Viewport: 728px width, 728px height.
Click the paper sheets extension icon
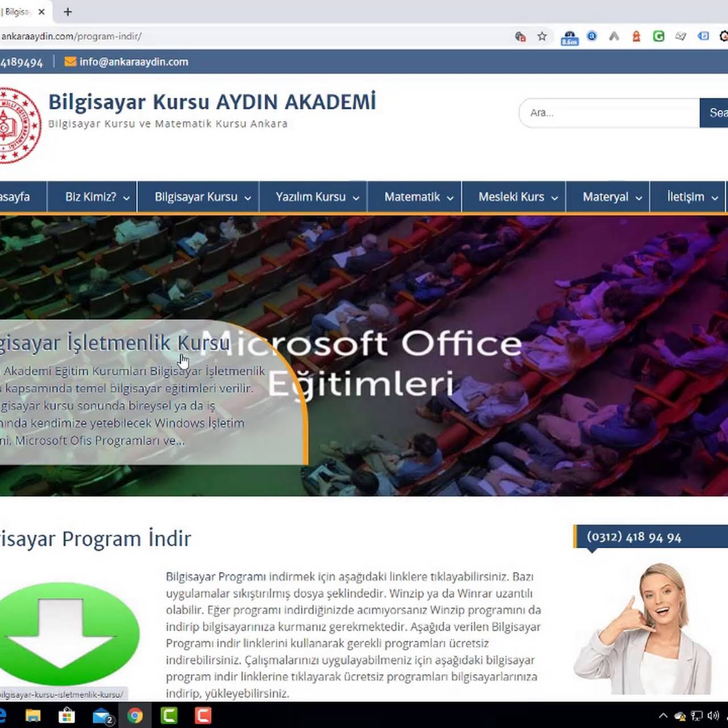point(681,36)
